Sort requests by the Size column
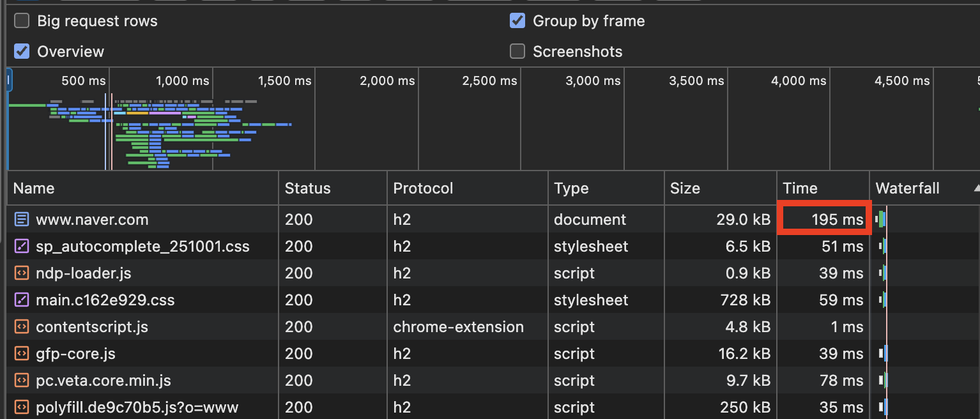Viewport: 980px width, 419px height. click(685, 188)
